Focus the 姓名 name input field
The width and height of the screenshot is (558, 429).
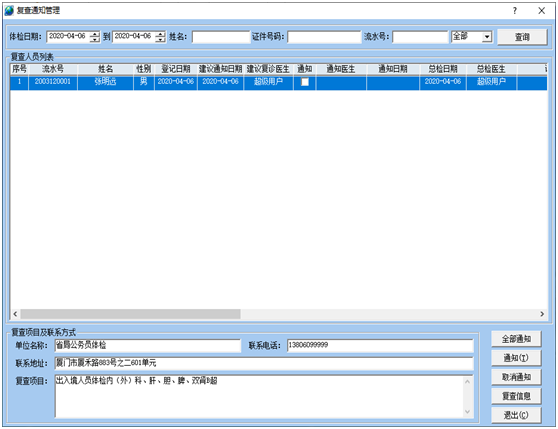[221, 37]
